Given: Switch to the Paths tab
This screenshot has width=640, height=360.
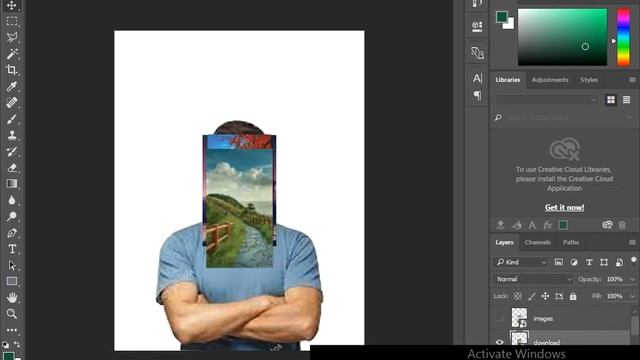Looking at the screenshot, I should click(571, 242).
